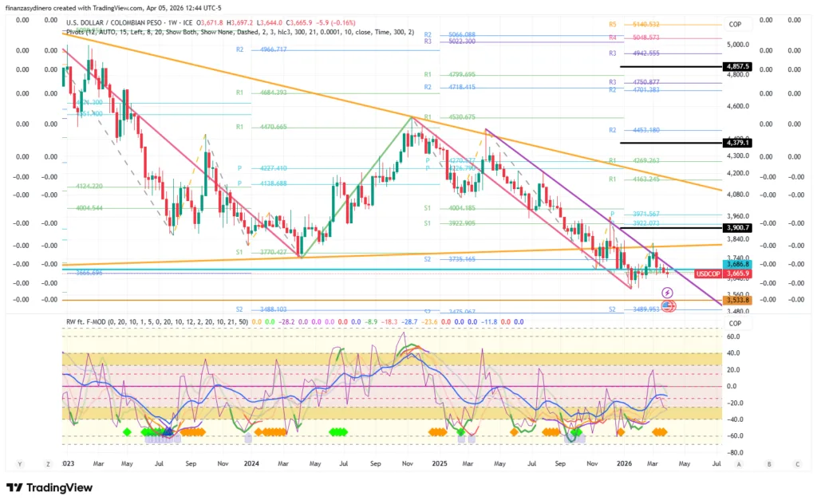Click the orange 3,533.8 price label
This screenshot has height=504, width=817.
[x=735, y=301]
